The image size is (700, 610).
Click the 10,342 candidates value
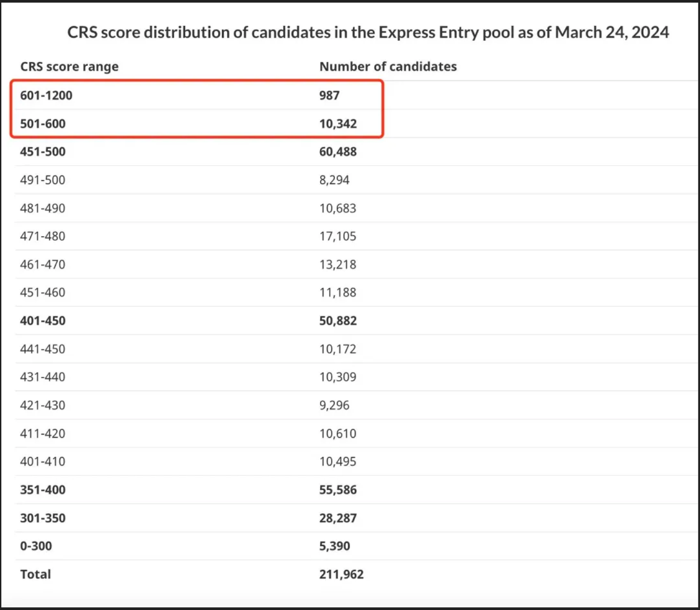click(338, 123)
